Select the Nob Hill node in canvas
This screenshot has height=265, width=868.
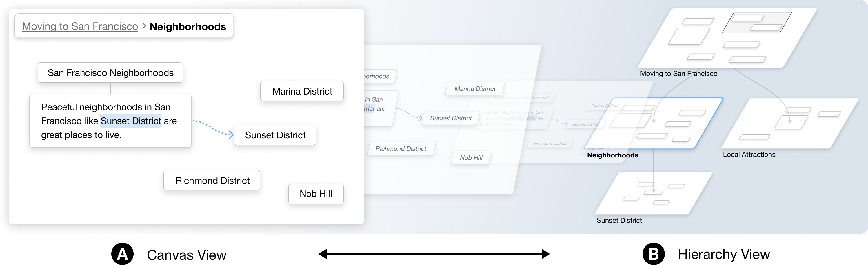point(316,193)
